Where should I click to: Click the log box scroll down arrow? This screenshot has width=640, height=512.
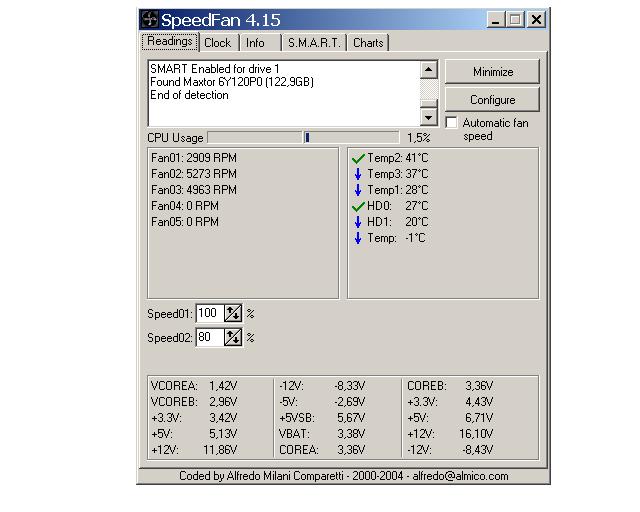coord(429,118)
